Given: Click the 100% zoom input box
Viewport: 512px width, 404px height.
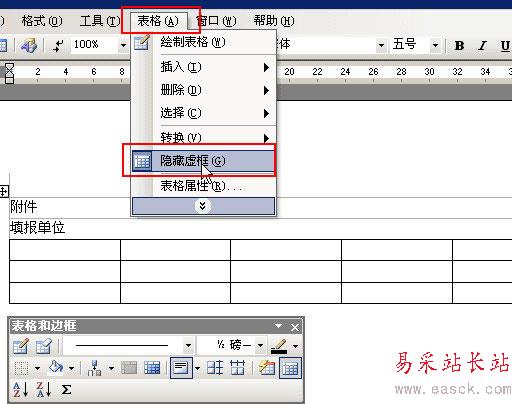Looking at the screenshot, I should tap(94, 45).
